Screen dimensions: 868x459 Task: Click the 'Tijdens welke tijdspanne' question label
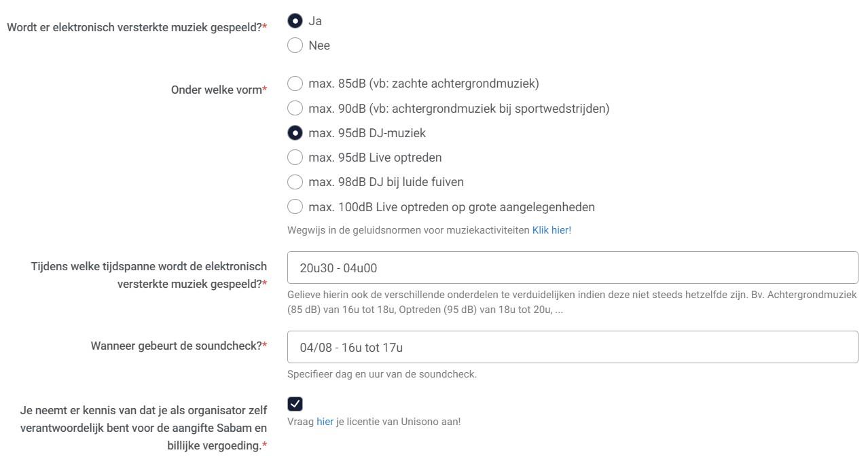[x=149, y=275]
